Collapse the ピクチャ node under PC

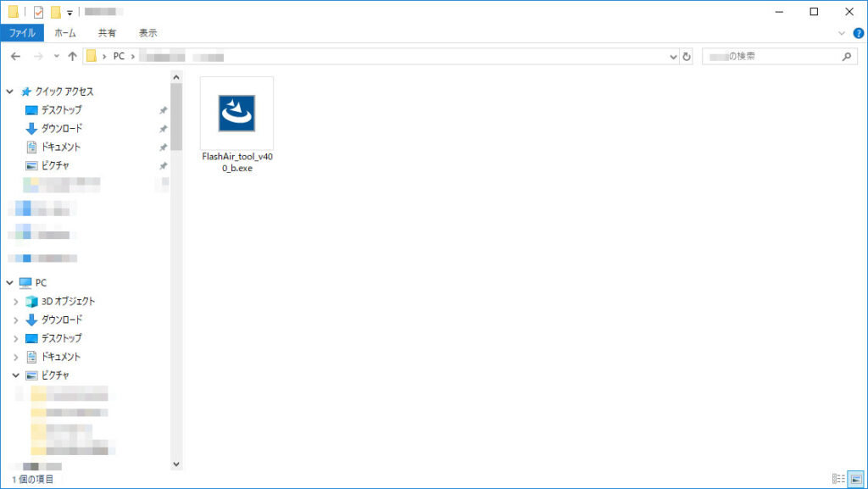pos(16,375)
